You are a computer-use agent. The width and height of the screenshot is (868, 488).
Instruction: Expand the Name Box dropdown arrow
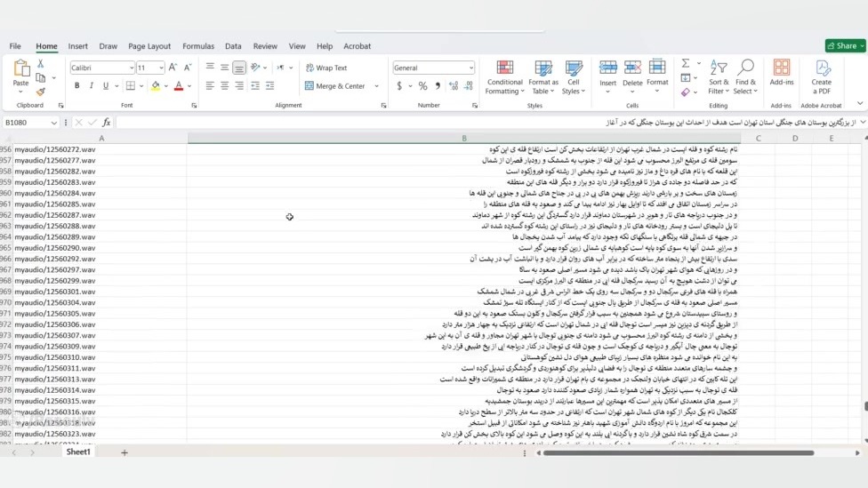pyautogui.click(x=53, y=123)
